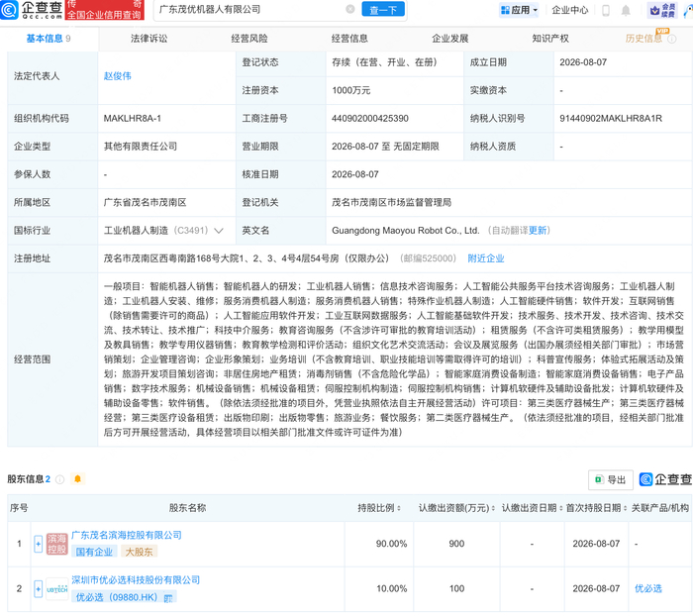Viewport: 693px width, 616px height.
Task: Open the notification bell in the header
Action: click(626, 10)
